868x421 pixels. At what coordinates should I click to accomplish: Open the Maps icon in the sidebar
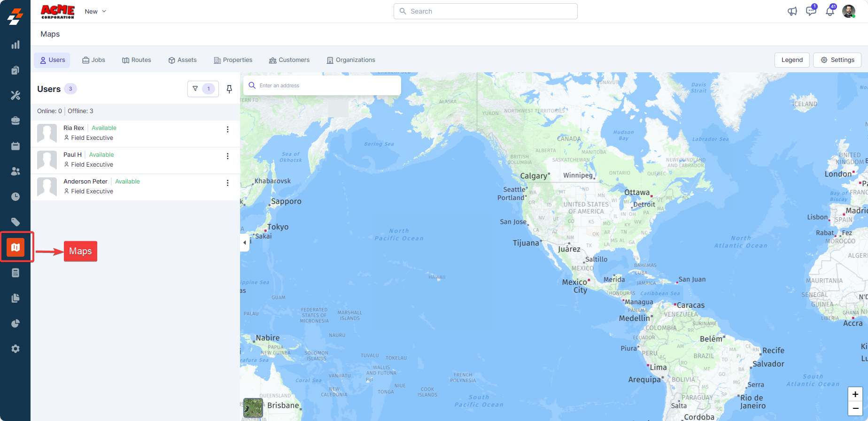pos(15,247)
